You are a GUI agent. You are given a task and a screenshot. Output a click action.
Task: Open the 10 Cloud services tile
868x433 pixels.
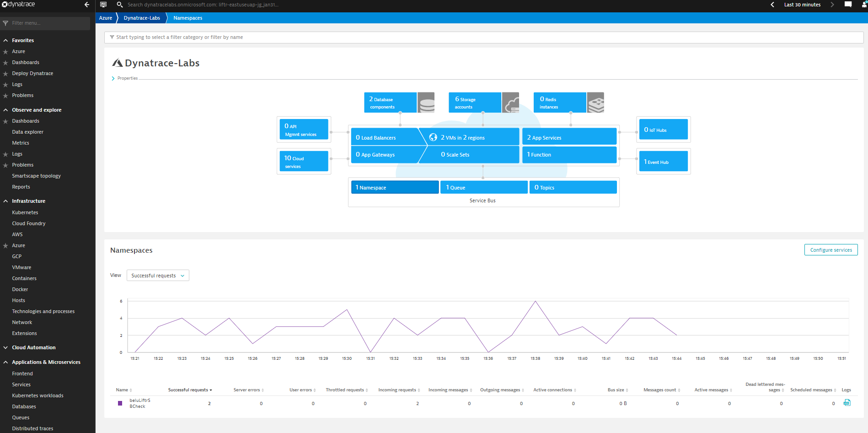click(304, 161)
